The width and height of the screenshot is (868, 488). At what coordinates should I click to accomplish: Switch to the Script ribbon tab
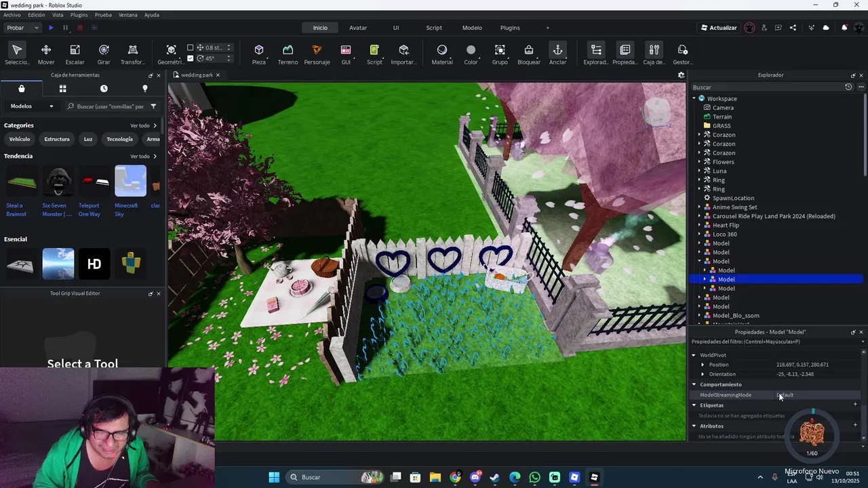pos(434,28)
